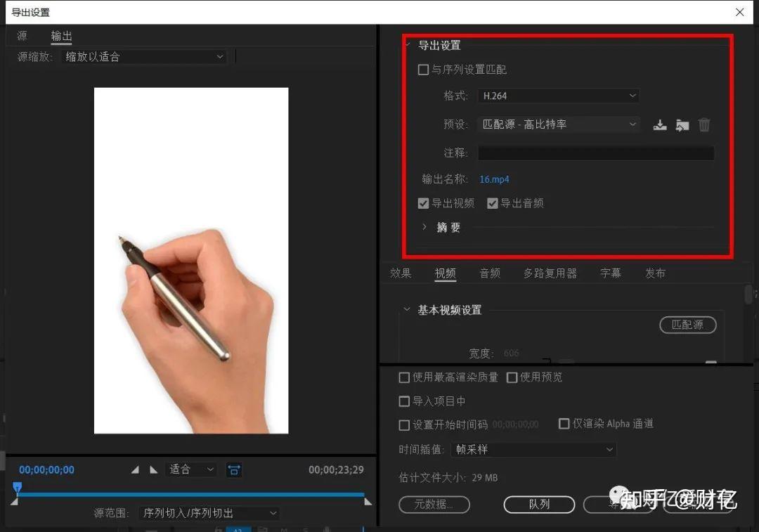This screenshot has width=759, height=532.
Task: Uncheck the 导出音频 checkbox
Action: tap(492, 203)
